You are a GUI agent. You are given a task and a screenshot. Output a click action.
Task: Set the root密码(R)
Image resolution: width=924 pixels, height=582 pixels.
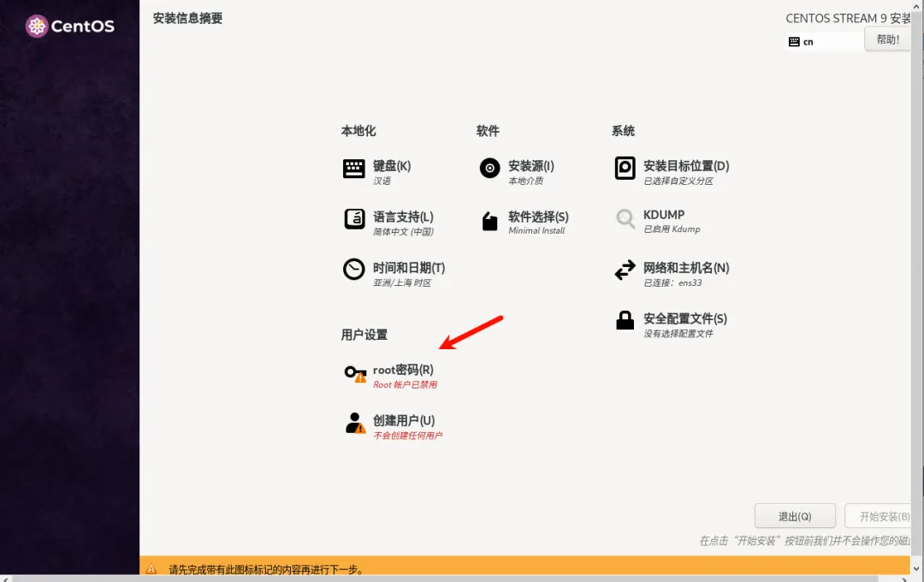tap(403, 370)
